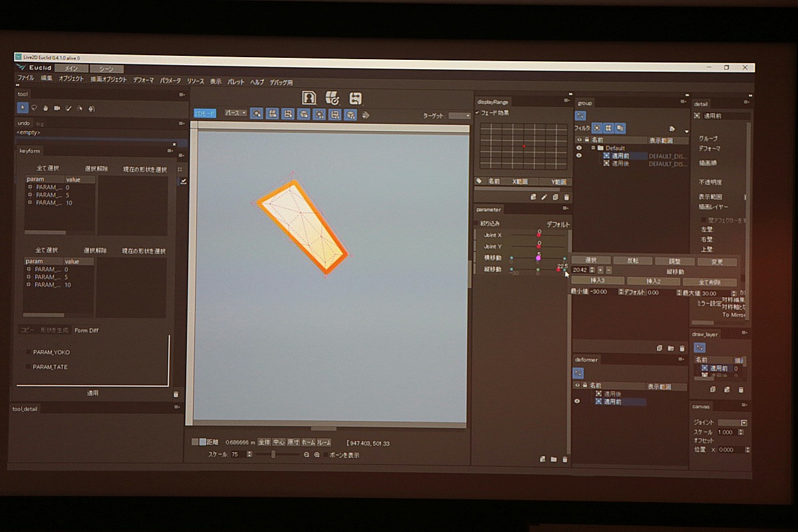Click the 全て削除 button
The height and width of the screenshot is (532, 798).
coord(709,282)
